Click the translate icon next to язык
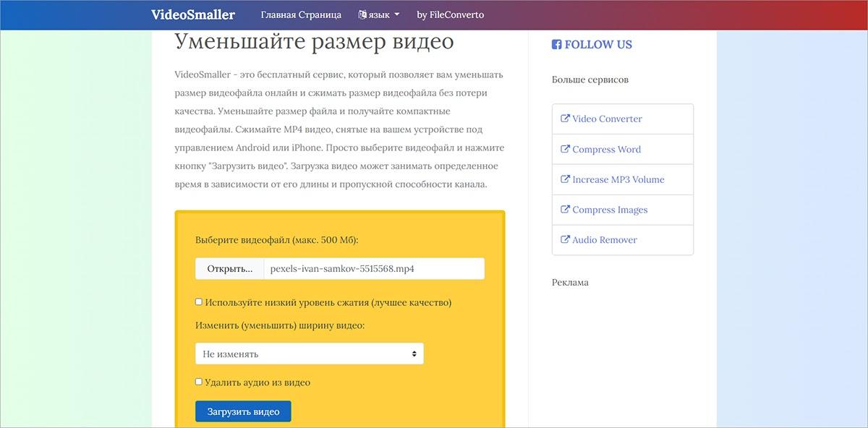 (362, 14)
